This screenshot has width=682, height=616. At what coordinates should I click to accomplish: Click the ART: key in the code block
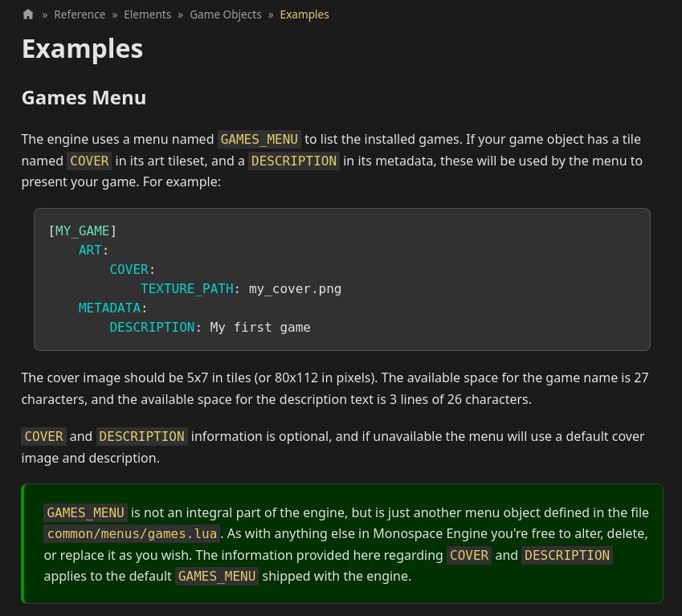[93, 250]
